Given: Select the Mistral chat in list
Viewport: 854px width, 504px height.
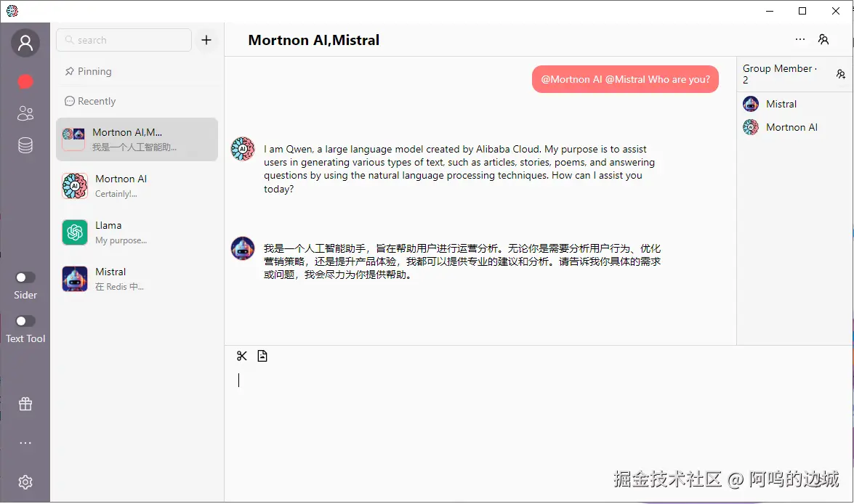Looking at the screenshot, I should coord(137,279).
